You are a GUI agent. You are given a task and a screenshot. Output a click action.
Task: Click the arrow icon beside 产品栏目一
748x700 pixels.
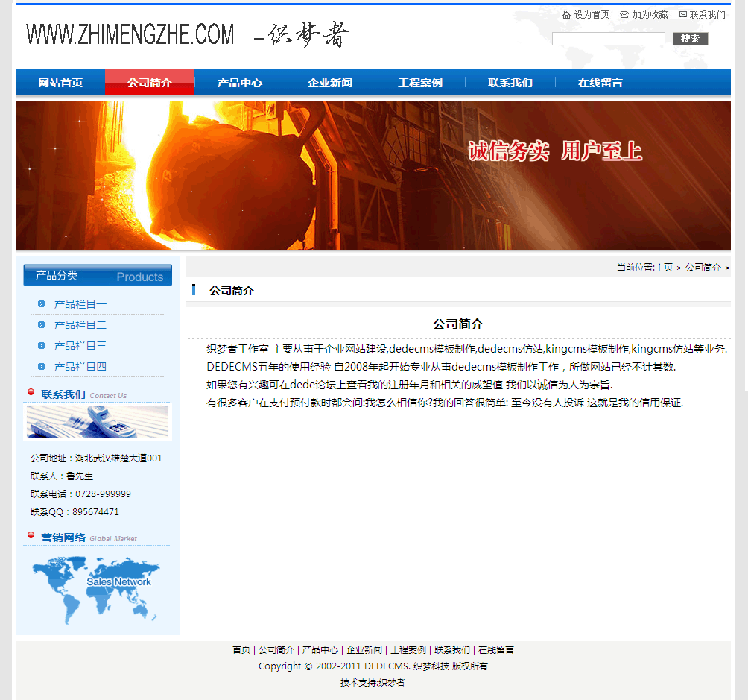[x=42, y=304]
